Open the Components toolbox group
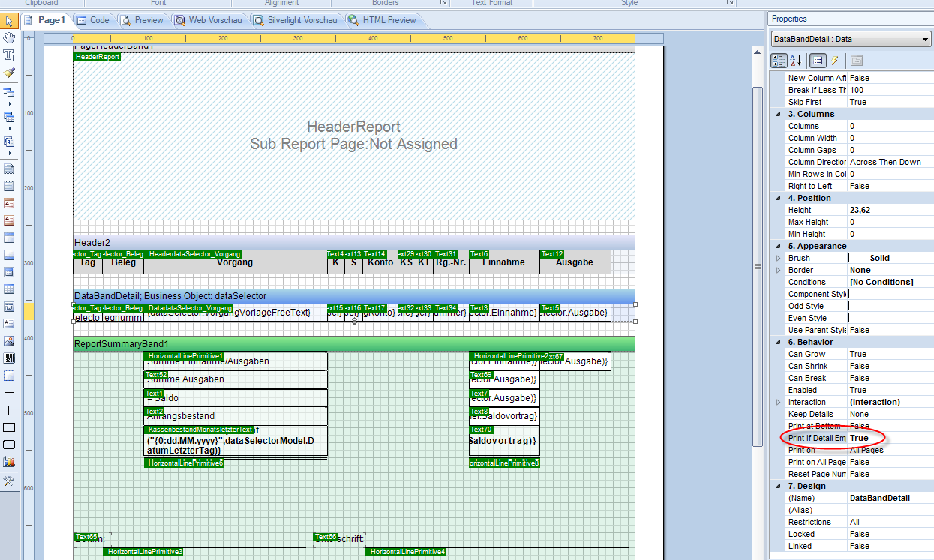934x560 pixels. point(9,140)
